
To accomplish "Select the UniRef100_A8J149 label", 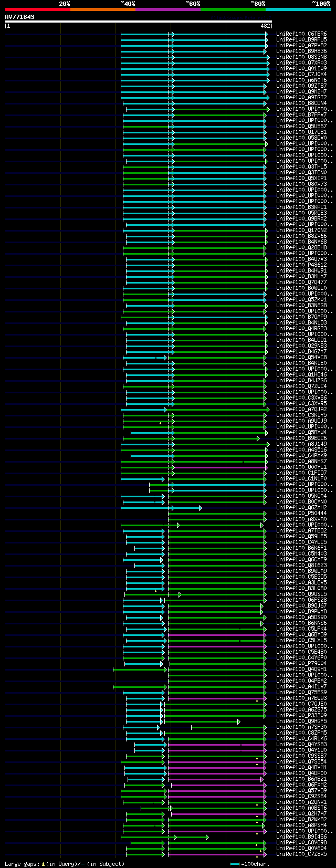I will coord(301,444).
